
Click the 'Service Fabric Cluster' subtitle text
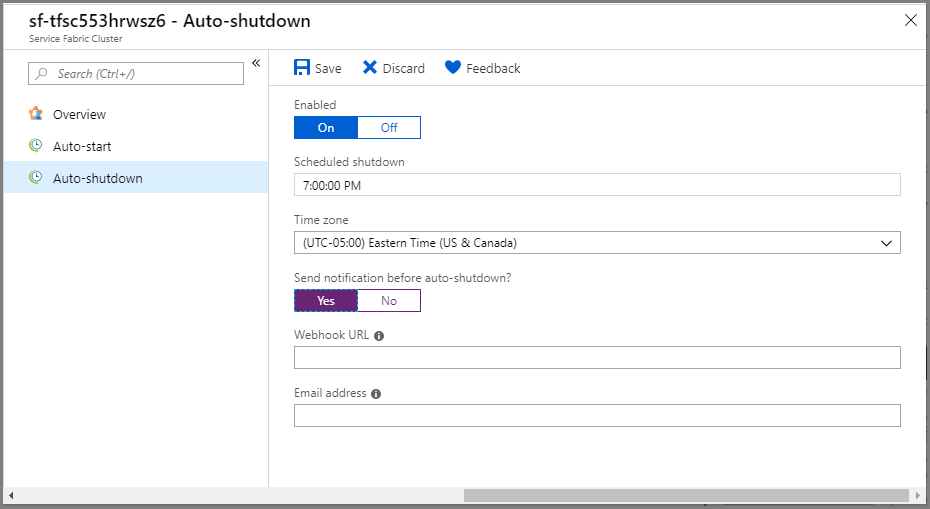coord(75,39)
